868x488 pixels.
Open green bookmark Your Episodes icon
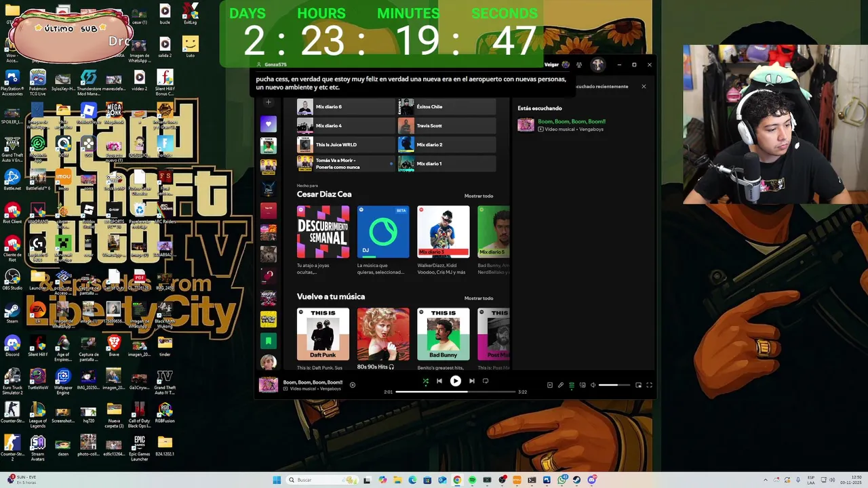pyautogui.click(x=269, y=340)
